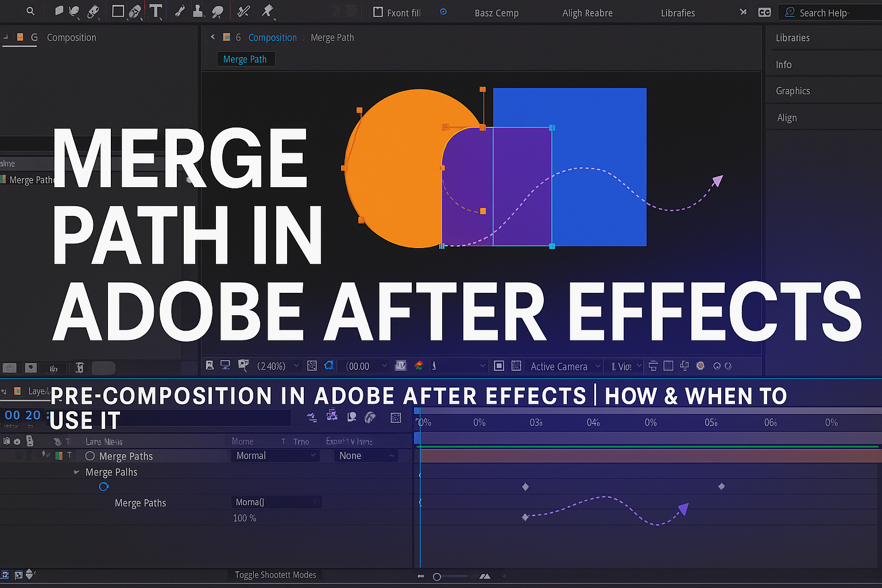Open the Active Camera dropdown
Image resolution: width=882 pixels, height=588 pixels.
tap(564, 366)
